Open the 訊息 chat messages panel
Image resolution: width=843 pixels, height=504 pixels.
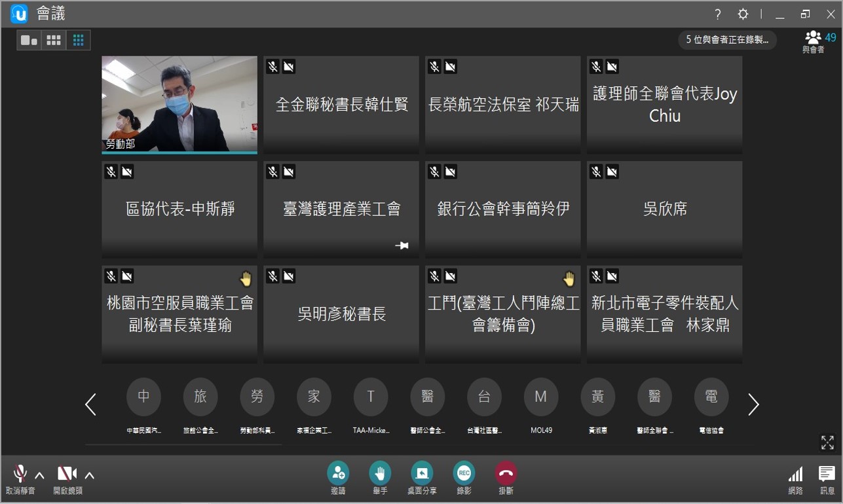coord(827,475)
